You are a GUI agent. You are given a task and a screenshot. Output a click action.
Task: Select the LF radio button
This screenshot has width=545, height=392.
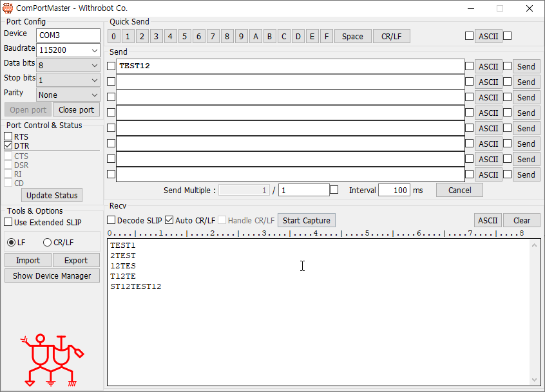click(x=12, y=243)
